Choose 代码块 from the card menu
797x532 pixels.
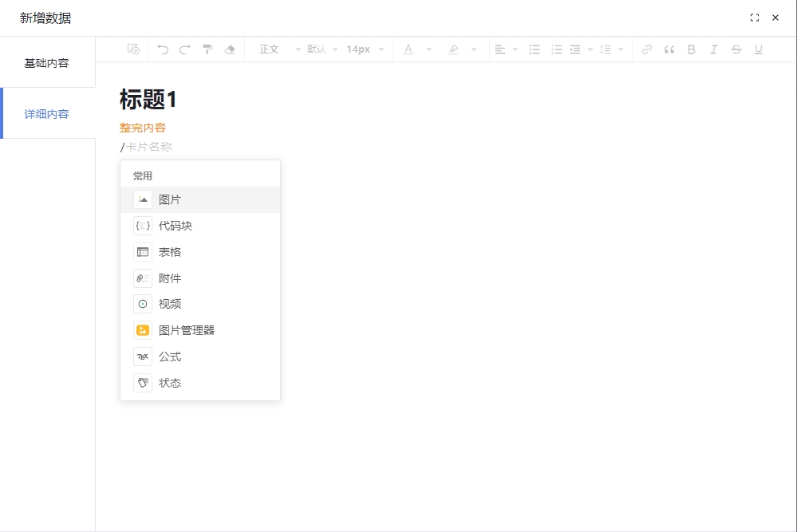point(176,226)
